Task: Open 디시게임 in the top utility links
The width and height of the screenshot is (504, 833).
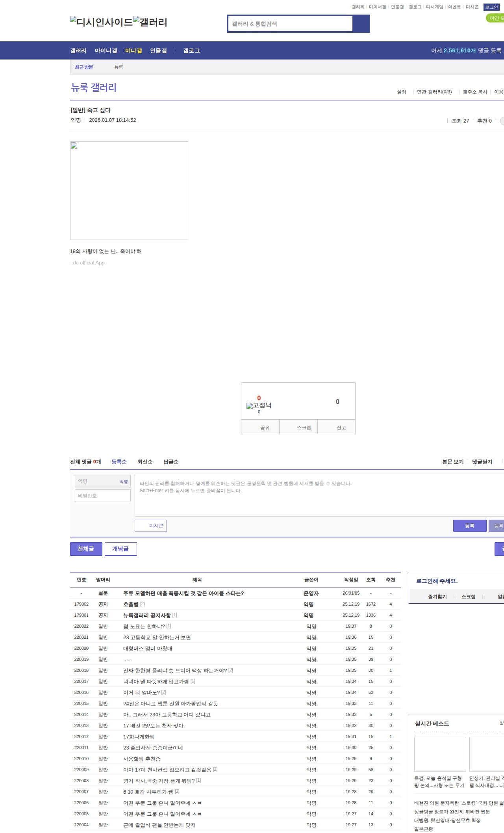Action: click(x=435, y=7)
